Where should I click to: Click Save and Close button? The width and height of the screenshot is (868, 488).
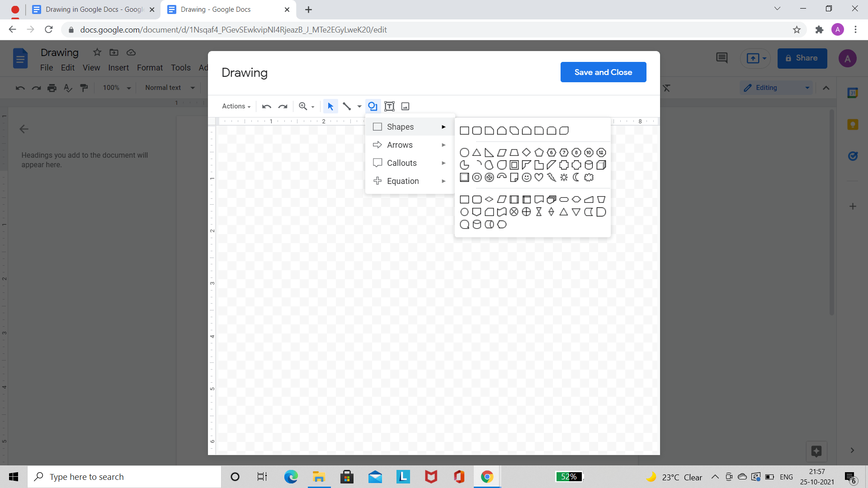click(604, 71)
